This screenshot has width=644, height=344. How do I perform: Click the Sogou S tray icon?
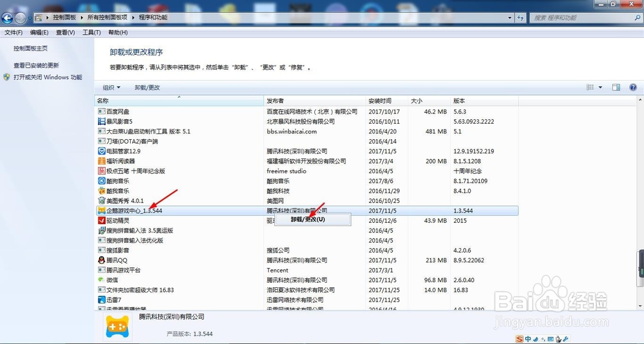click(520, 339)
